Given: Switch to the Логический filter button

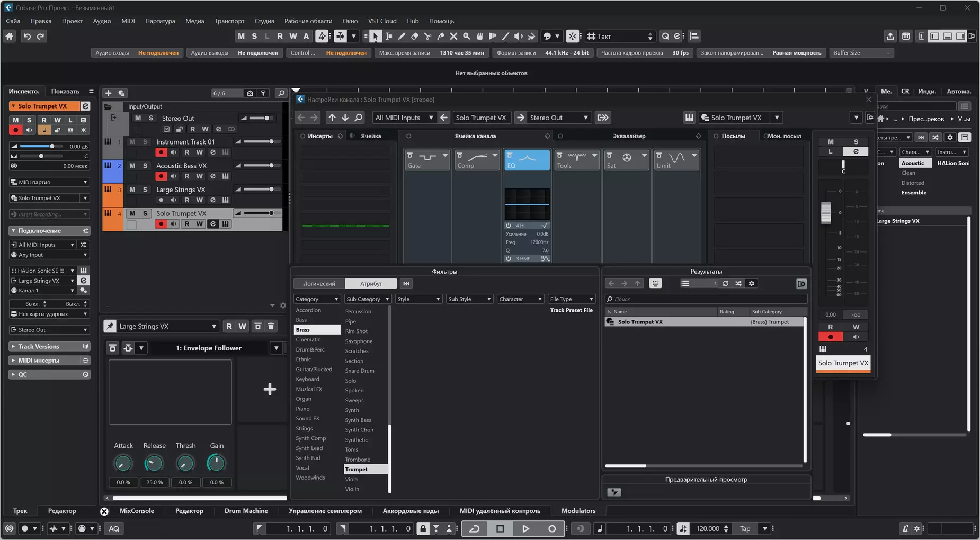Looking at the screenshot, I should pyautogui.click(x=319, y=284).
